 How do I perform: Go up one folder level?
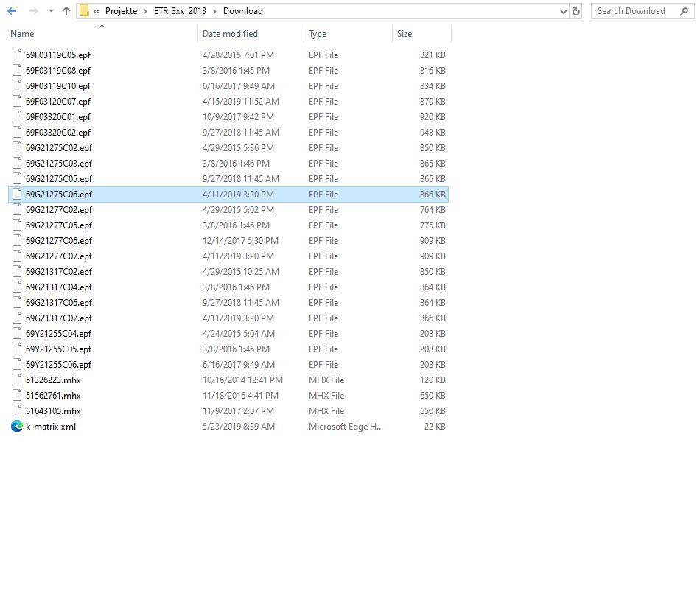(66, 11)
